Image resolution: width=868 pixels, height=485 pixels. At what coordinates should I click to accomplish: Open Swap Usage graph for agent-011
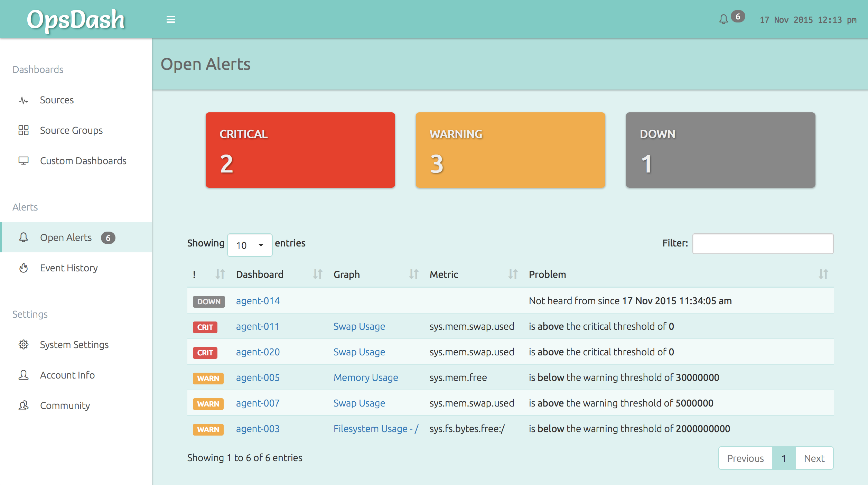point(359,327)
